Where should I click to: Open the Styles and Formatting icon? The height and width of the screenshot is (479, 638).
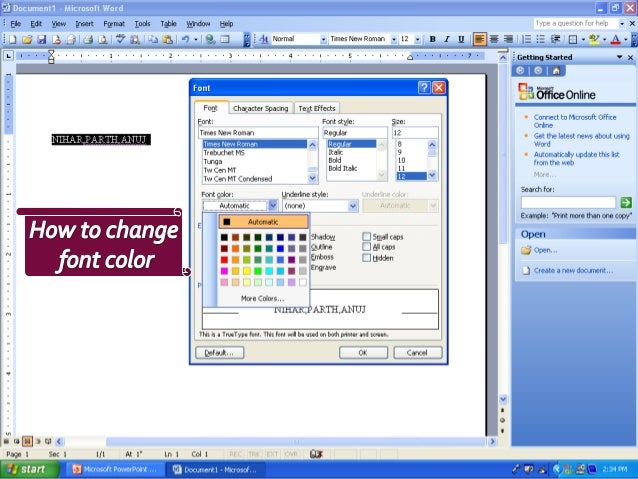click(x=264, y=39)
